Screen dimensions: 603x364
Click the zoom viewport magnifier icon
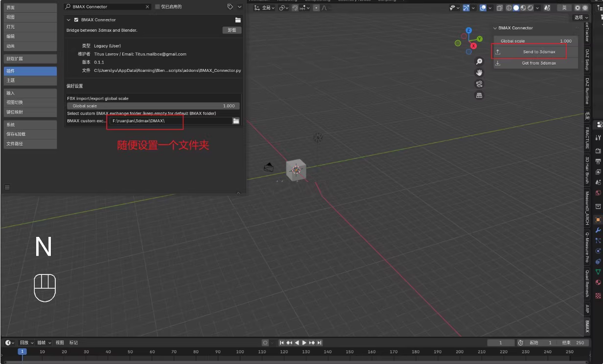[479, 61]
